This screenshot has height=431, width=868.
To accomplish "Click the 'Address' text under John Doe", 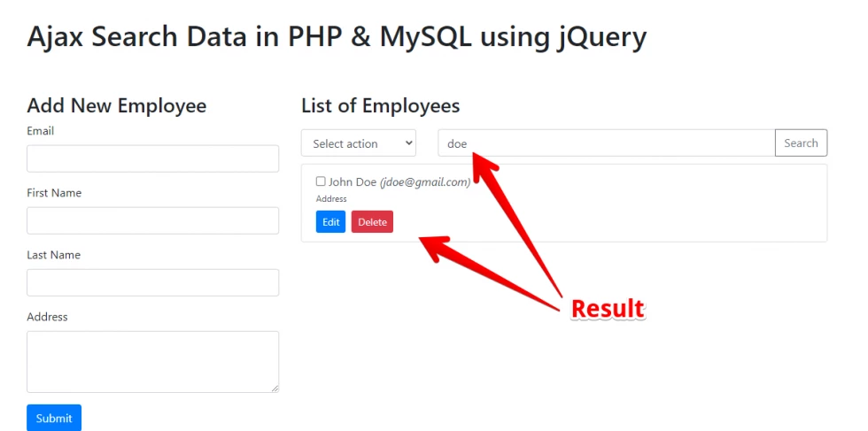I will (x=331, y=198).
